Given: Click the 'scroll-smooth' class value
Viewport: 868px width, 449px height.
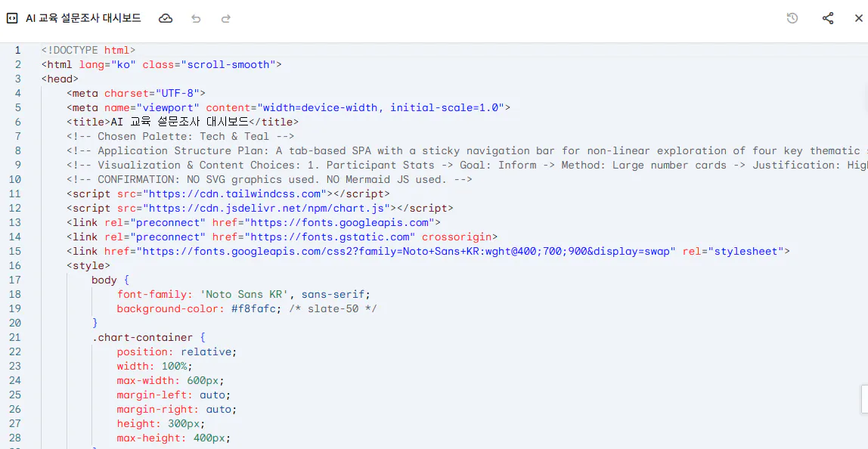Looking at the screenshot, I should click(x=228, y=65).
